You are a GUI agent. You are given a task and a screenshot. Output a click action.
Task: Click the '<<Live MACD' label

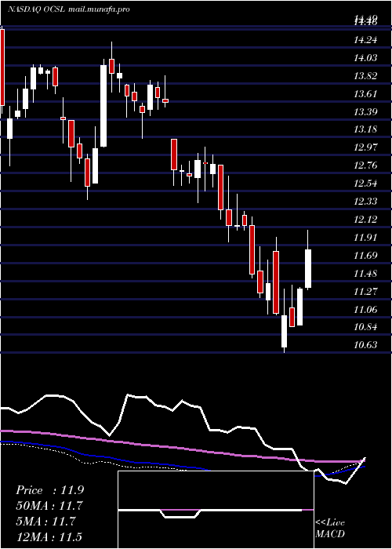click(330, 529)
